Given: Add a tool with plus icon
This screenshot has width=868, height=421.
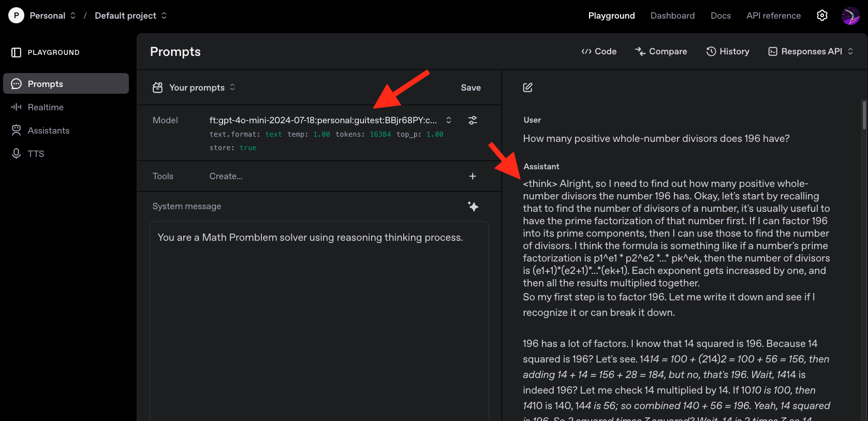Looking at the screenshot, I should [x=473, y=176].
